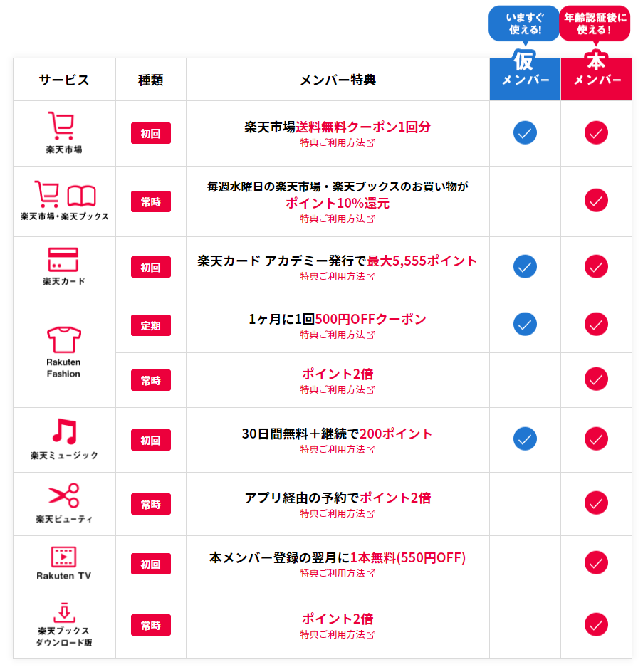The height and width of the screenshot is (672, 643).
Task: Open 特典ご利用方法 link under 200ポイント offer
Action: 338,449
